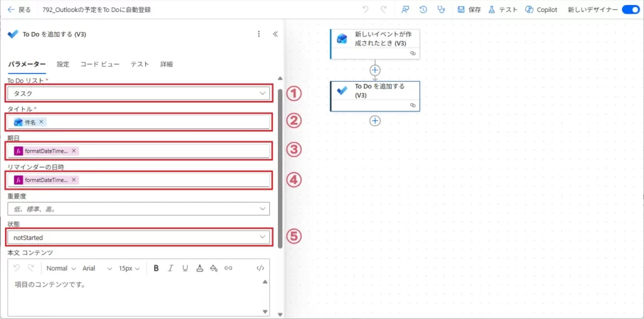
Task: Save the flow with 保存 button
Action: pos(469,10)
